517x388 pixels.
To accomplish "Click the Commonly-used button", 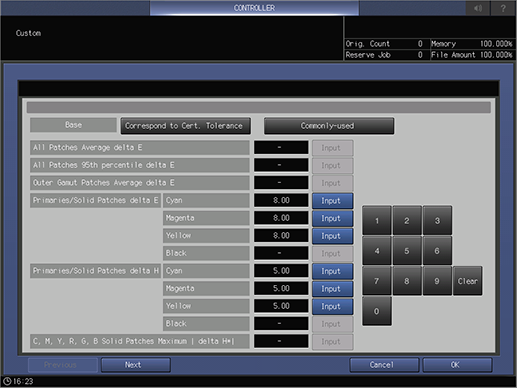I will click(329, 126).
